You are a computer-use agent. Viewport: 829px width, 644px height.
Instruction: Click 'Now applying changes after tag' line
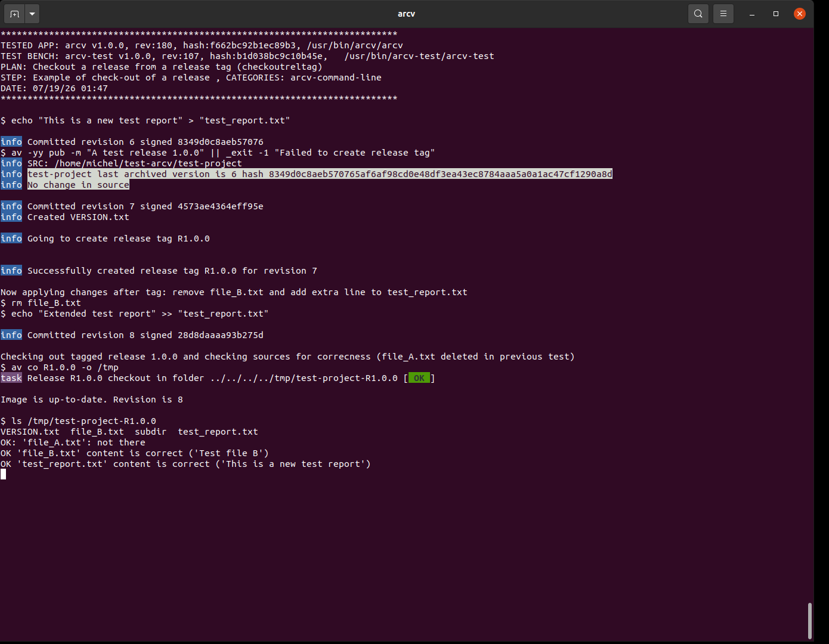coord(234,292)
